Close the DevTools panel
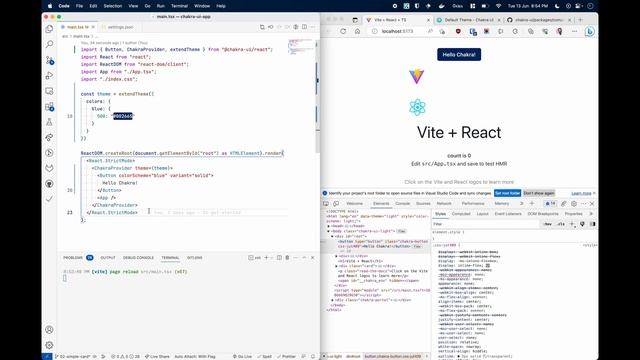The width and height of the screenshot is (640, 360). pos(592,203)
